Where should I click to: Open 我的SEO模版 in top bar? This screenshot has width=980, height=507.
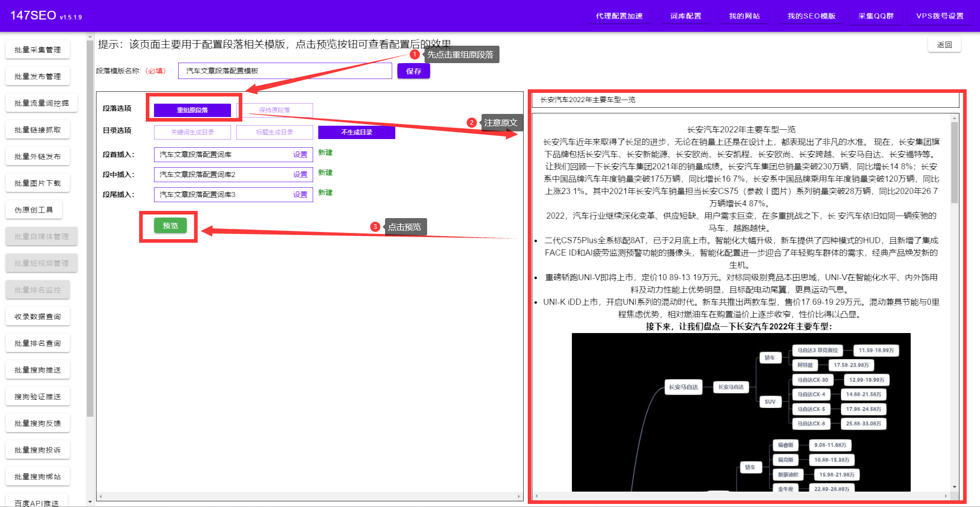click(x=812, y=16)
